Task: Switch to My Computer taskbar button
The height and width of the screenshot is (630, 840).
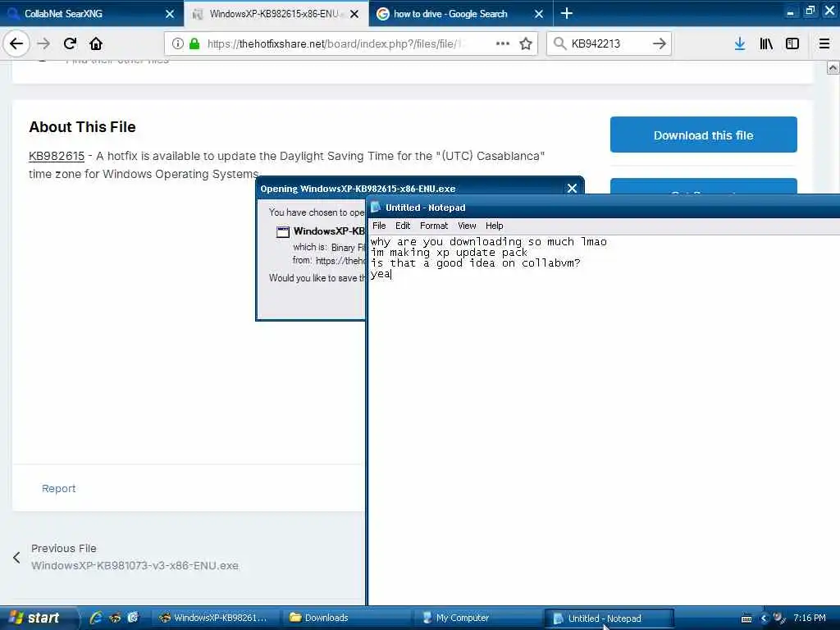Action: point(478,619)
